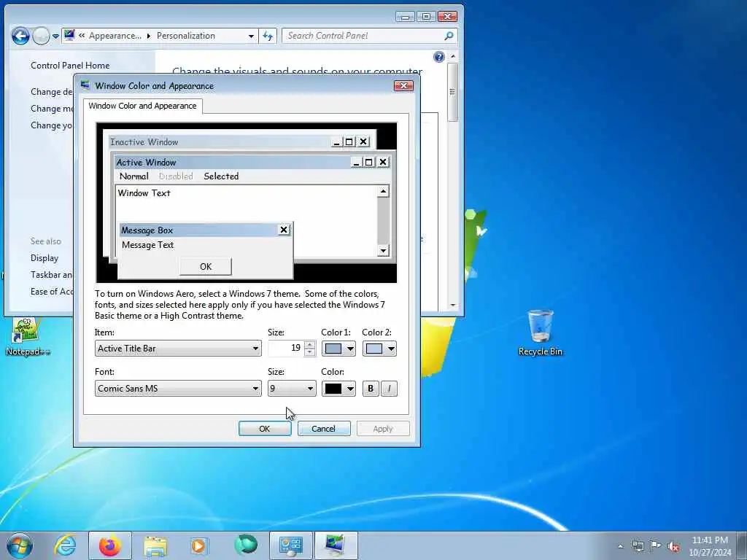Click Appearance... in the address breadcrumb

coord(115,36)
